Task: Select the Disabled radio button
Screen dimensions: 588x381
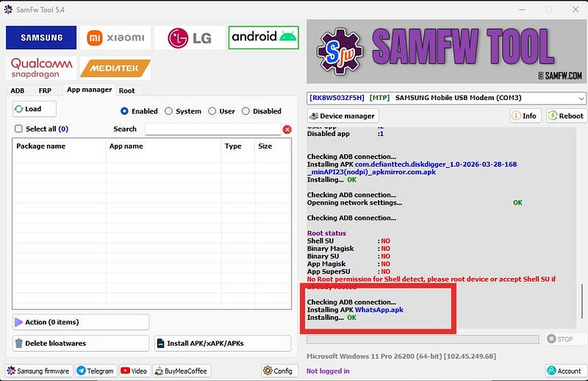Action: [245, 111]
